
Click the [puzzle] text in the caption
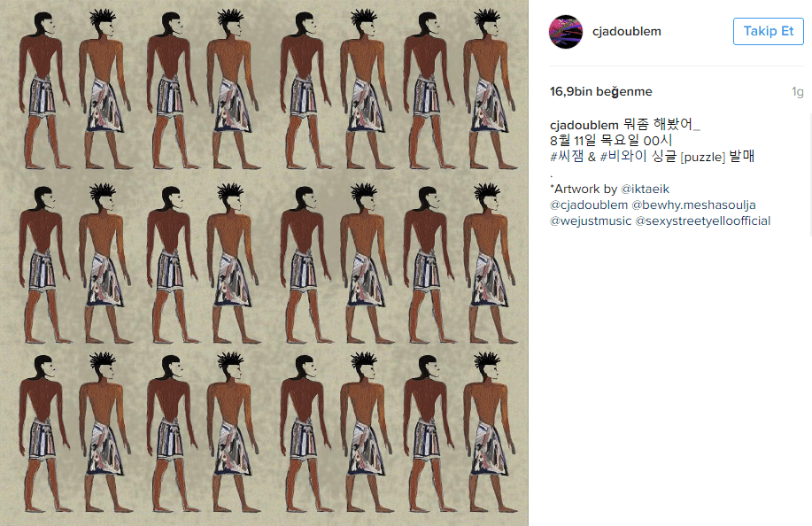click(x=703, y=157)
